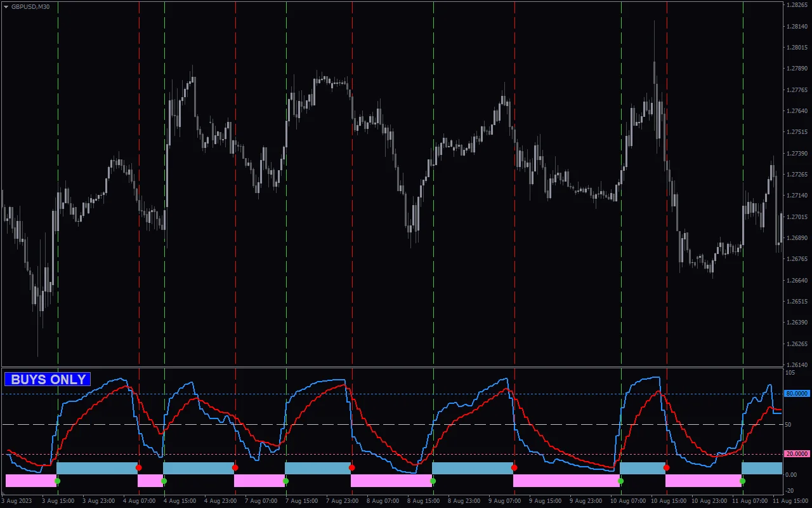Click the red dot near 9 Aug 07:00

coord(514,468)
